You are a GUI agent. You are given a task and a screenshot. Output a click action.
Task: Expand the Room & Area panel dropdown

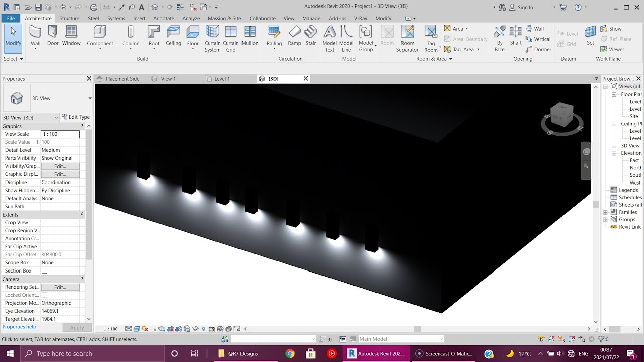[434, 59]
